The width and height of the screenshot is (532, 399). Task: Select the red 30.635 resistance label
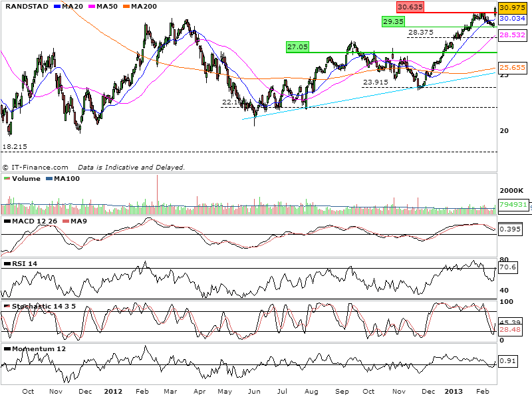[410, 7]
